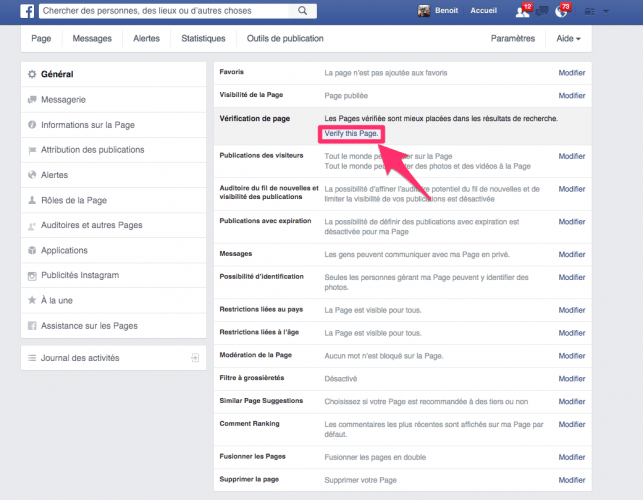643x500 pixels.
Task: Click Modifier for Publications avec expiration
Action: coord(572,222)
